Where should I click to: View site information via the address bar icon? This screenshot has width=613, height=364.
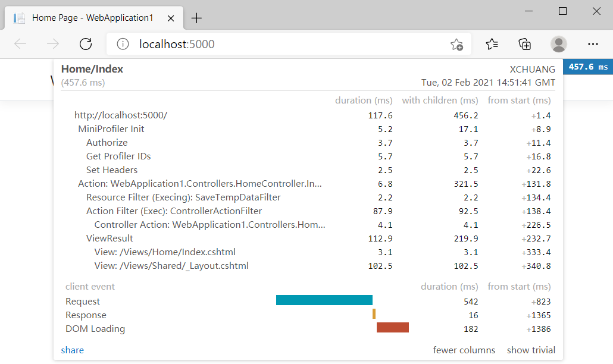click(x=123, y=43)
